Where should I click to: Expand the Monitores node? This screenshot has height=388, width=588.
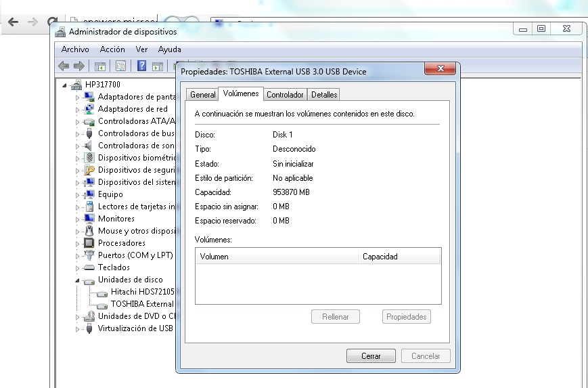point(77,219)
